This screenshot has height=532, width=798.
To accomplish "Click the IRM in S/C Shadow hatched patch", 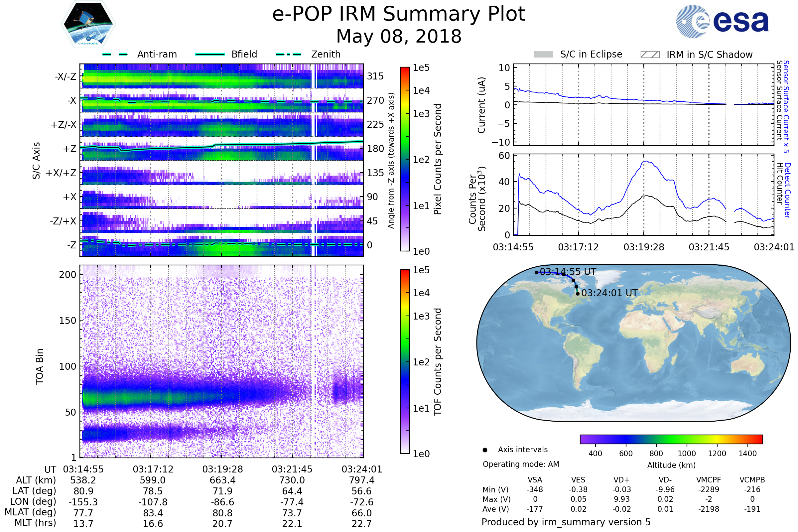I will [650, 55].
